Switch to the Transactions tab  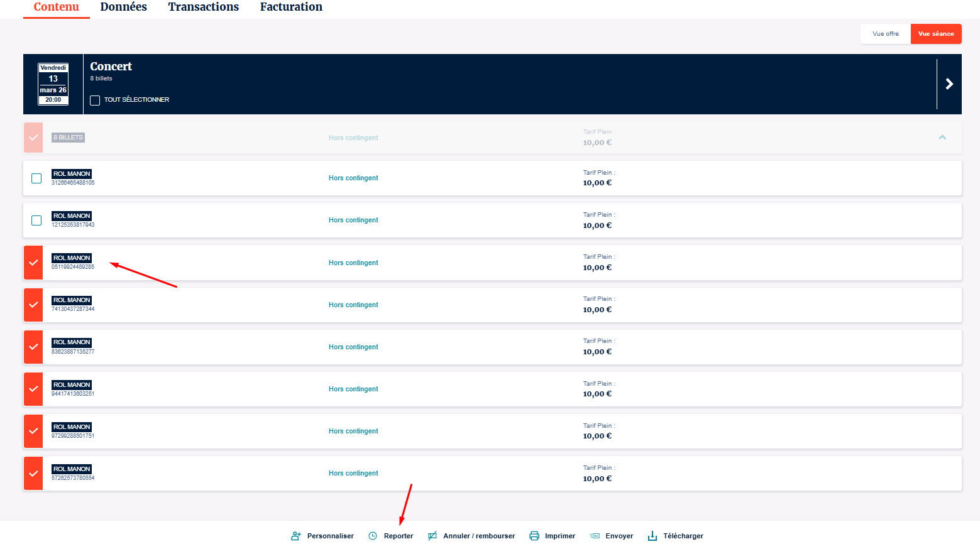pos(203,7)
